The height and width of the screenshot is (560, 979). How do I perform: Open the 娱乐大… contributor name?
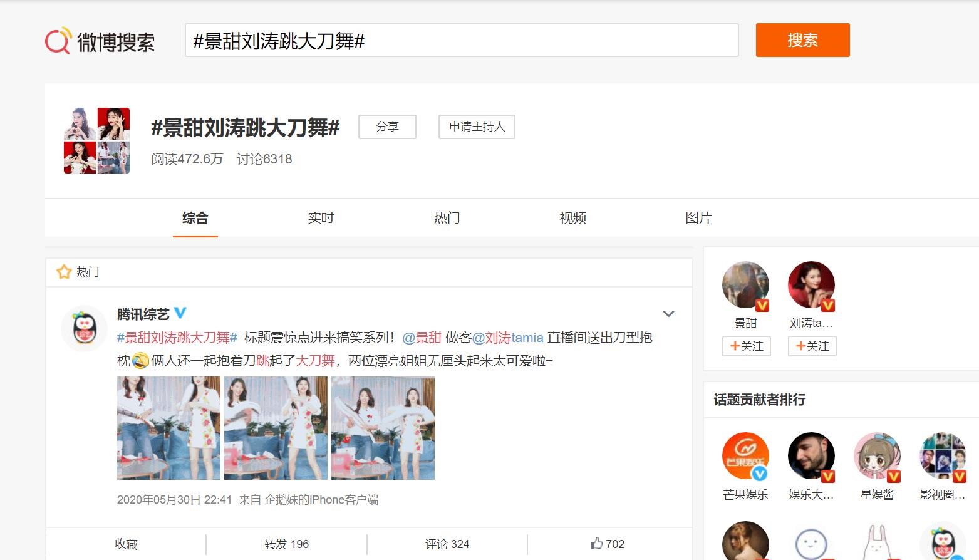[x=812, y=495]
